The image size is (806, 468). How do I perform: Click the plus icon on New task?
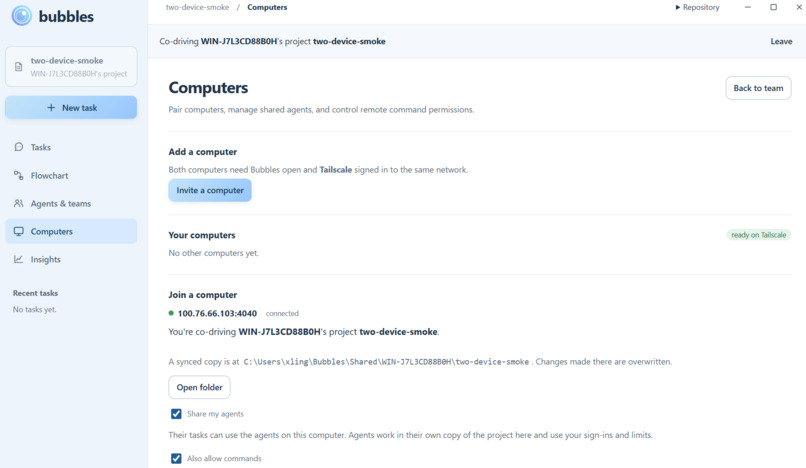pyautogui.click(x=51, y=107)
